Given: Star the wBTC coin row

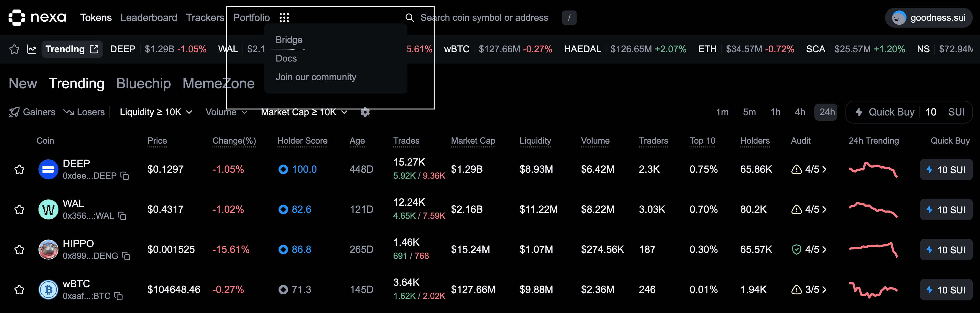Looking at the screenshot, I should [x=19, y=290].
